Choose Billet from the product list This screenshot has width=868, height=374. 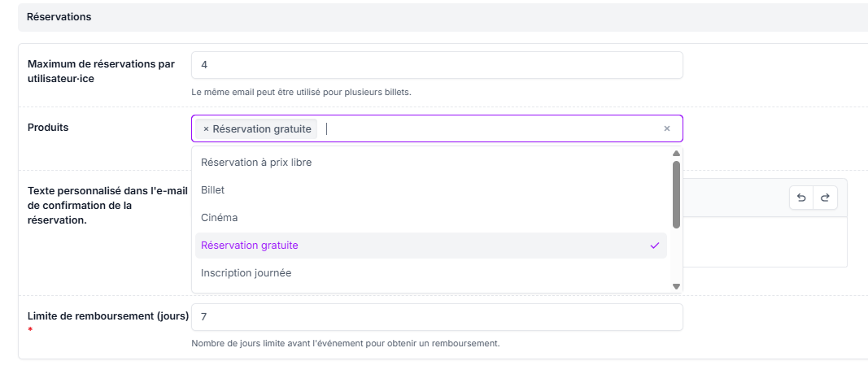coord(213,190)
